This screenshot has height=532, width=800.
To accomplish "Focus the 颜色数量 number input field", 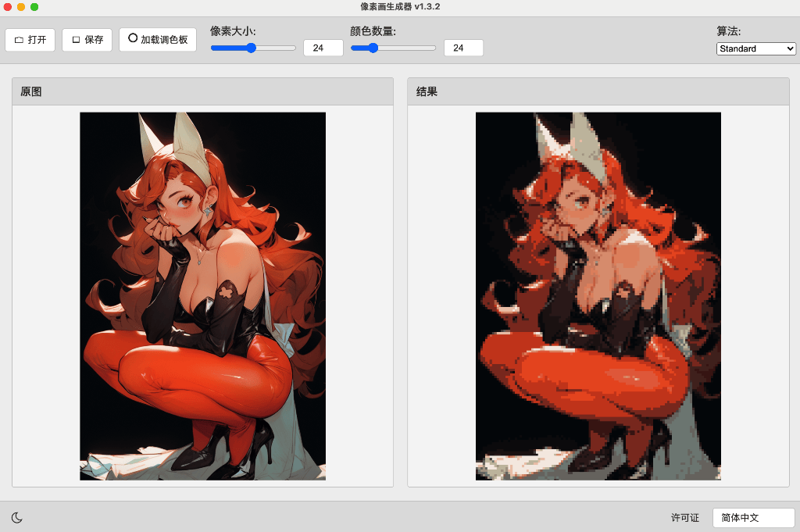I will pos(462,48).
